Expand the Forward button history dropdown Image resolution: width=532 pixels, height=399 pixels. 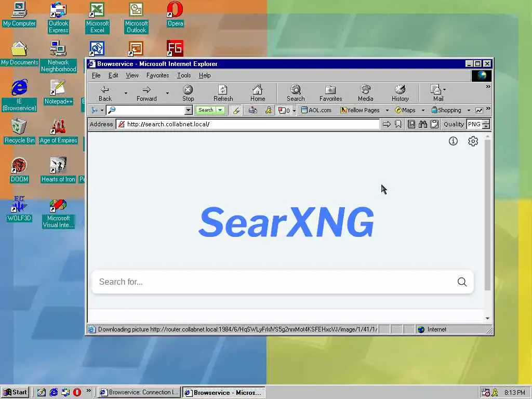pos(167,93)
